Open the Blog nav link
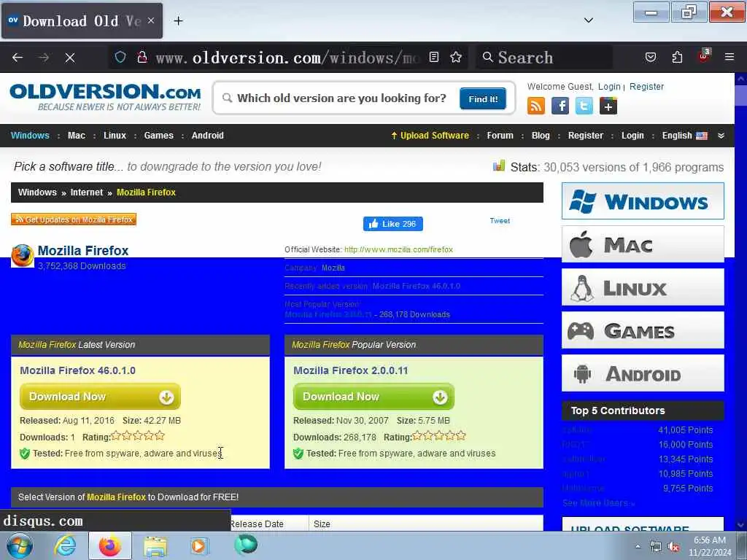The height and width of the screenshot is (560, 747). [x=541, y=135]
